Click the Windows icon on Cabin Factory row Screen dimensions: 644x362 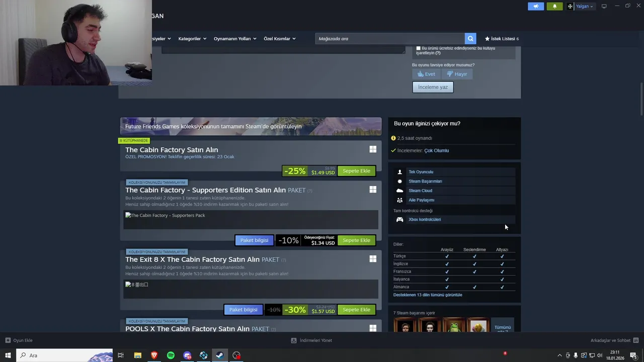coord(373,149)
